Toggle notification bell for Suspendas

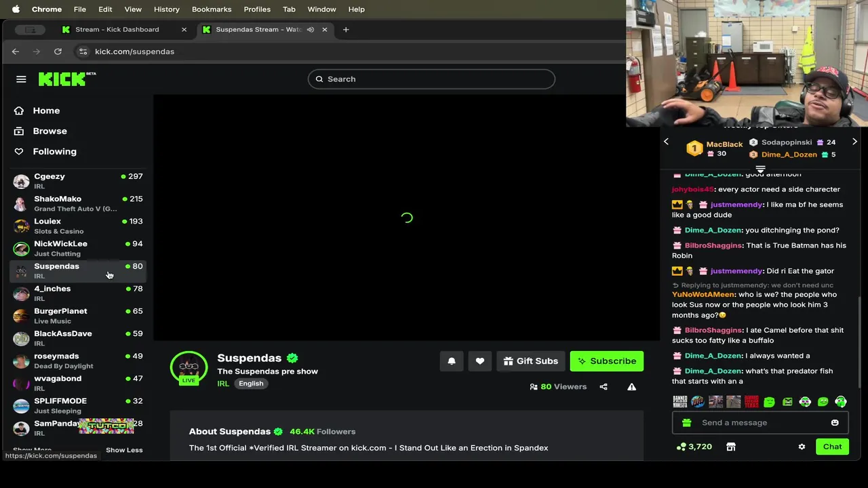click(452, 361)
